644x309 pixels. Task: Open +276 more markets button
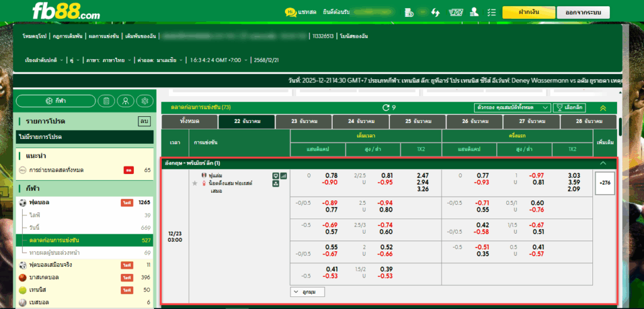[x=604, y=183]
